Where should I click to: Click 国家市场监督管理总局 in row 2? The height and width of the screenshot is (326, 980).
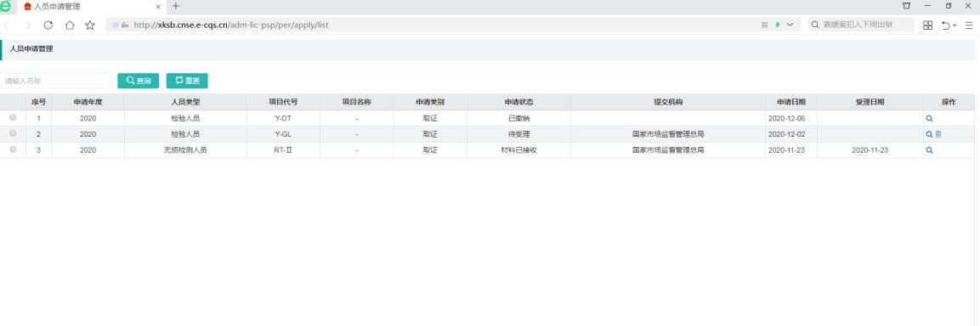pos(668,134)
